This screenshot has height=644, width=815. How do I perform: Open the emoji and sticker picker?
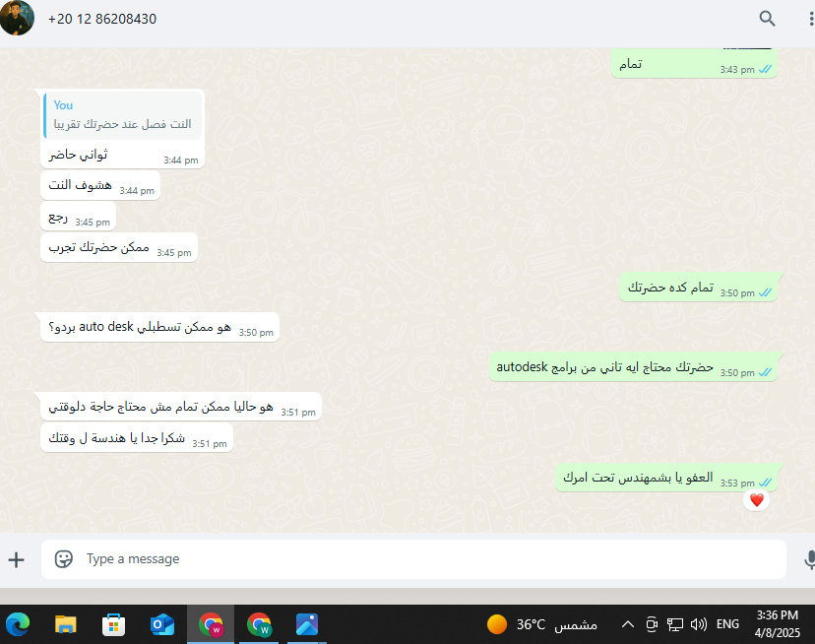coord(63,559)
